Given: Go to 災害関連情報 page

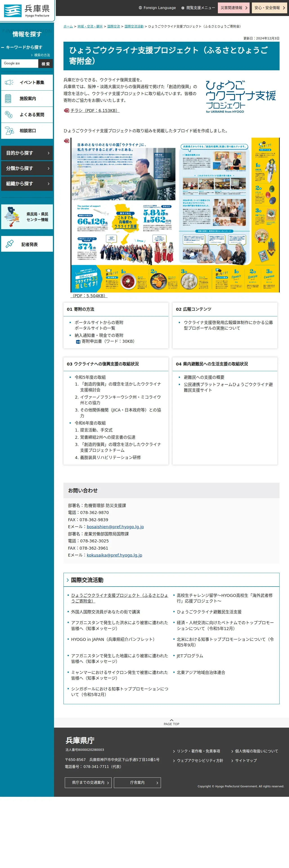Looking at the screenshot, I should (x=234, y=8).
